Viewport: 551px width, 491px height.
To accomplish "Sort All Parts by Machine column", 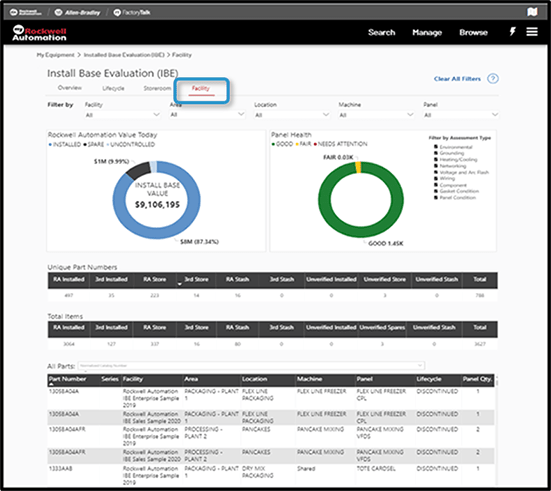I will [310, 379].
